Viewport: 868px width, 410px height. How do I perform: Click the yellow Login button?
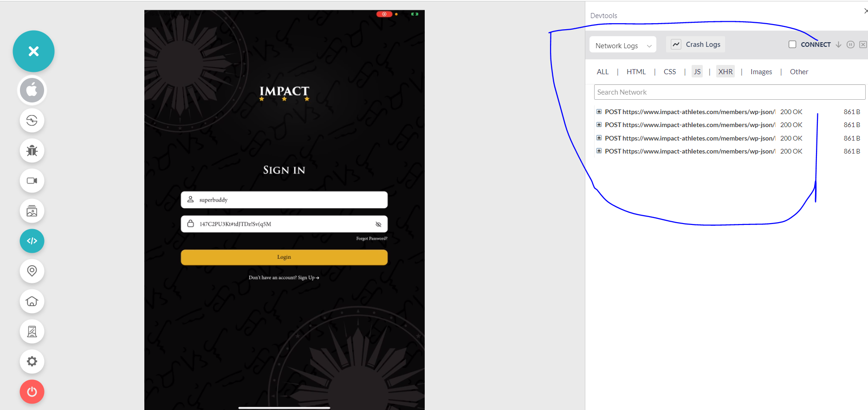284,257
